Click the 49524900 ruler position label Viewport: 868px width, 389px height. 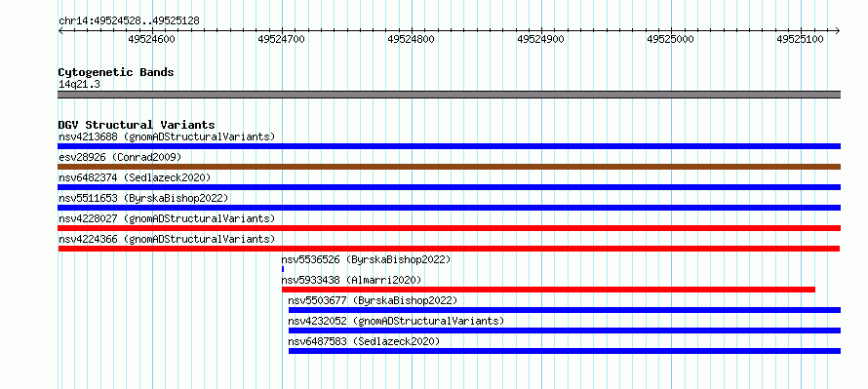point(540,39)
